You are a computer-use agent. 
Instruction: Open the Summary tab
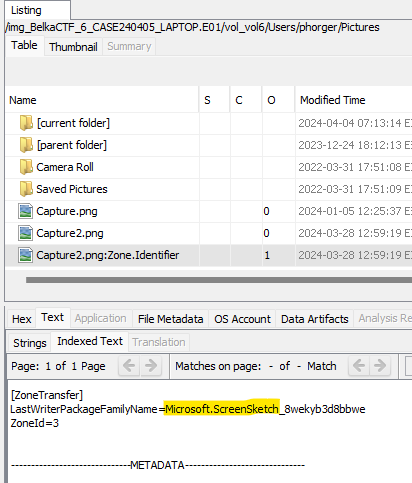tap(129, 46)
